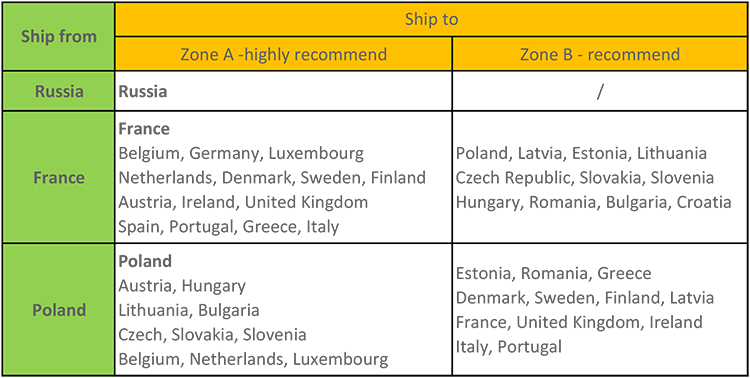Click 'Netherlands, Denmark, Sweden, Finland' line
Viewport: 750px width, 378px height.
(x=272, y=178)
